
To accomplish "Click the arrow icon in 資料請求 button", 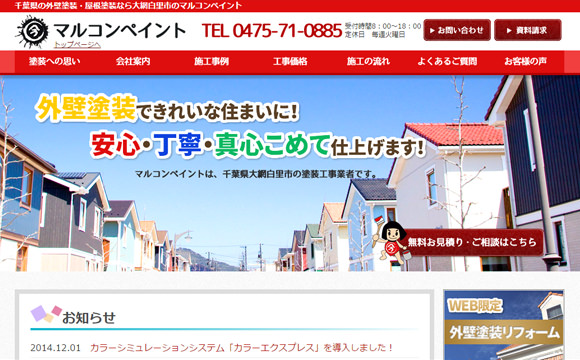I will click(509, 31).
